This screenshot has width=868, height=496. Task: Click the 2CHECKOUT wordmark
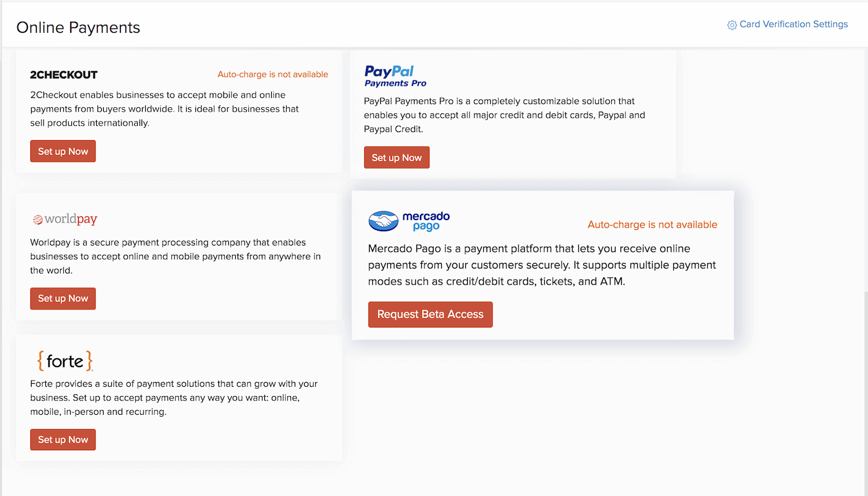63,74
